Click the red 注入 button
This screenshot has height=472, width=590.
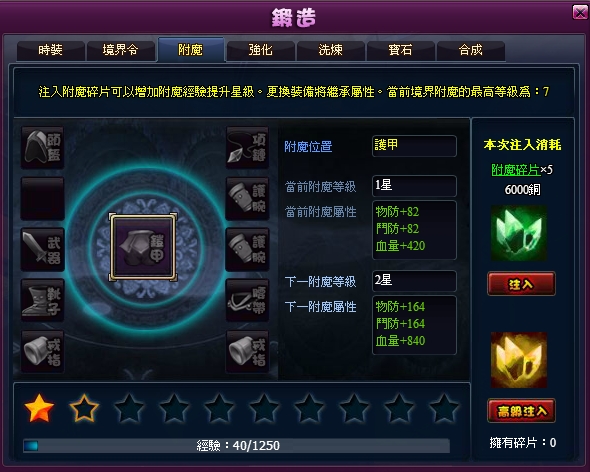pos(521,284)
